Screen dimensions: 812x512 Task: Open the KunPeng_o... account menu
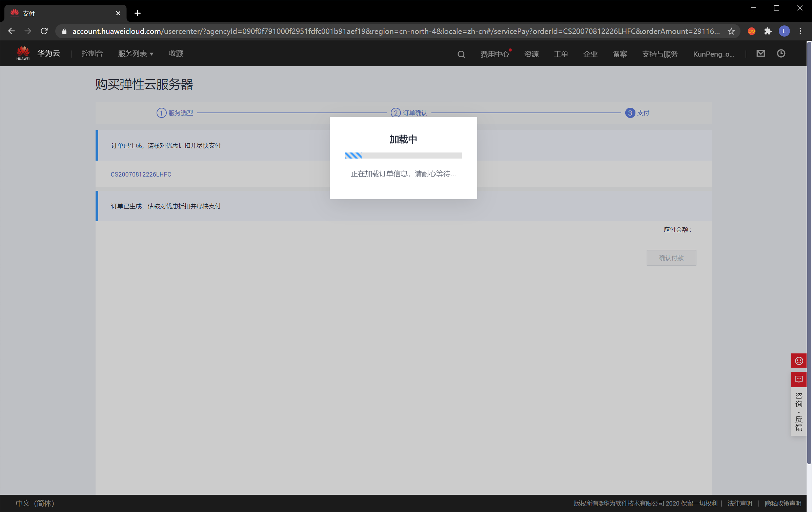coord(713,54)
